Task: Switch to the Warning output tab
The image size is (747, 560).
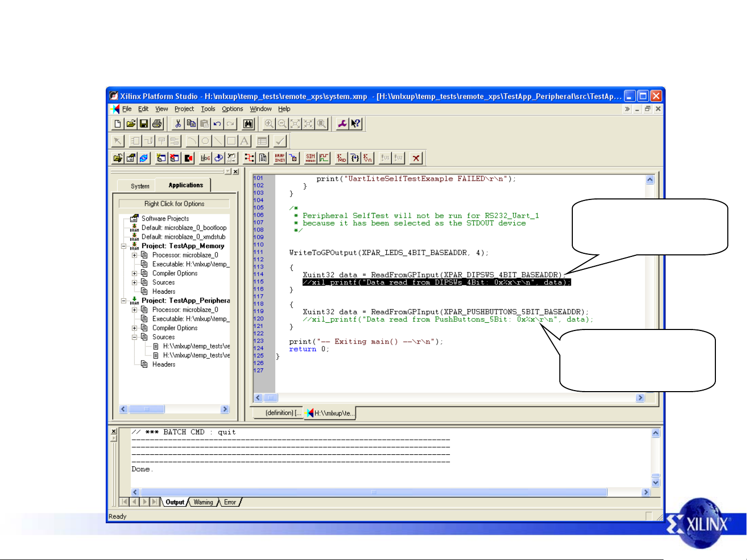Action: [203, 502]
